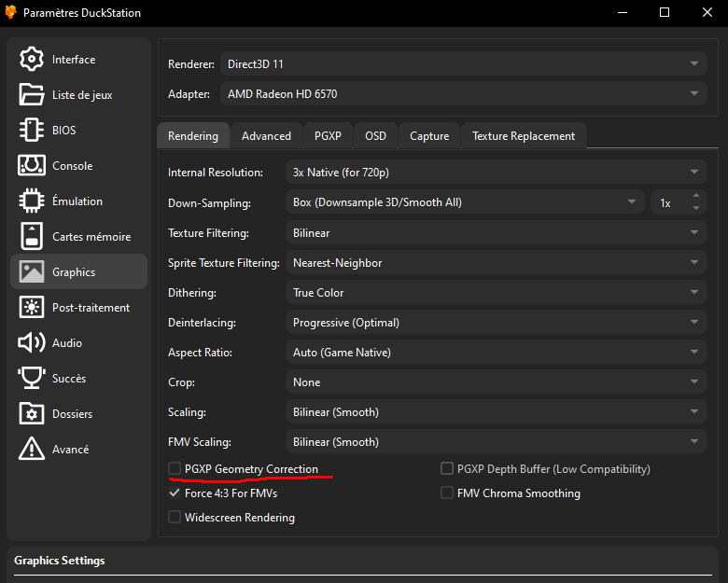Screen dimensions: 728x583
Task: Toggle FMV Chroma Smoothing checkbox
Action: point(448,493)
